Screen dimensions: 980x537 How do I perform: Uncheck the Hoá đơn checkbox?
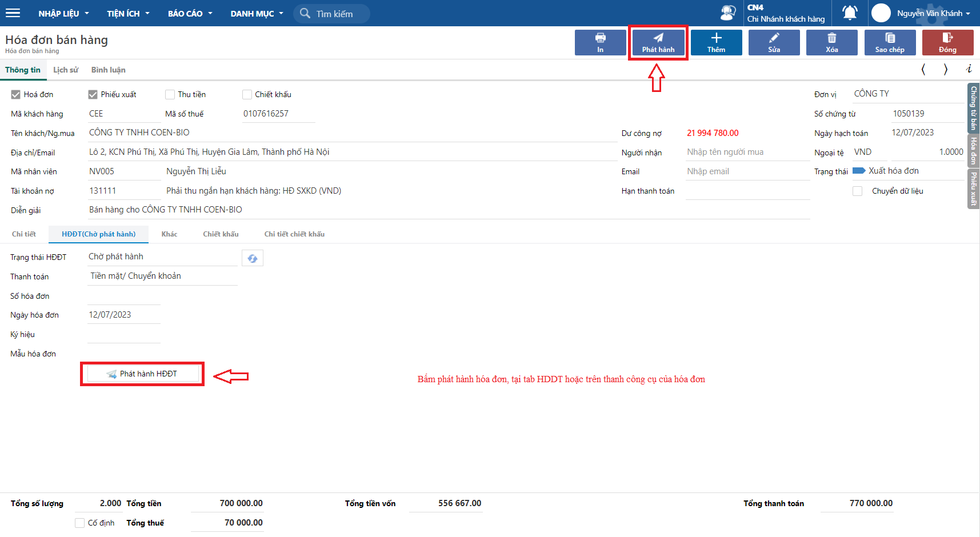coord(16,95)
